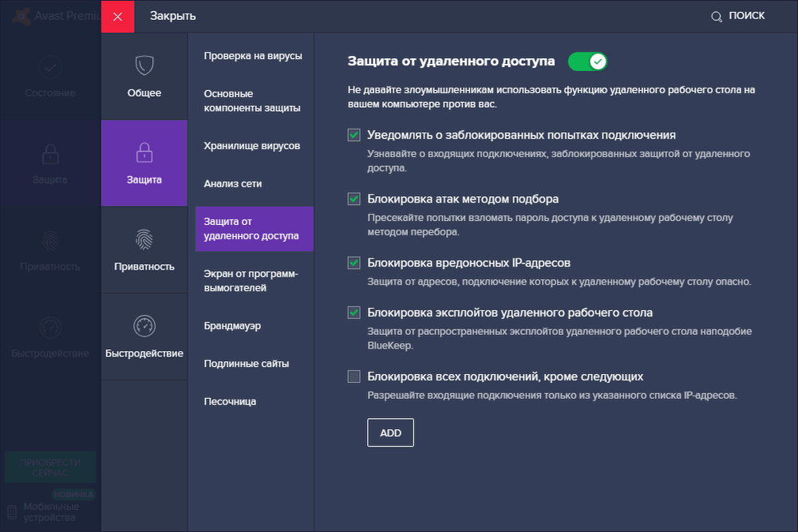This screenshot has width=798, height=532.
Task: Go to Хранилище вирусов section
Action: tap(252, 146)
